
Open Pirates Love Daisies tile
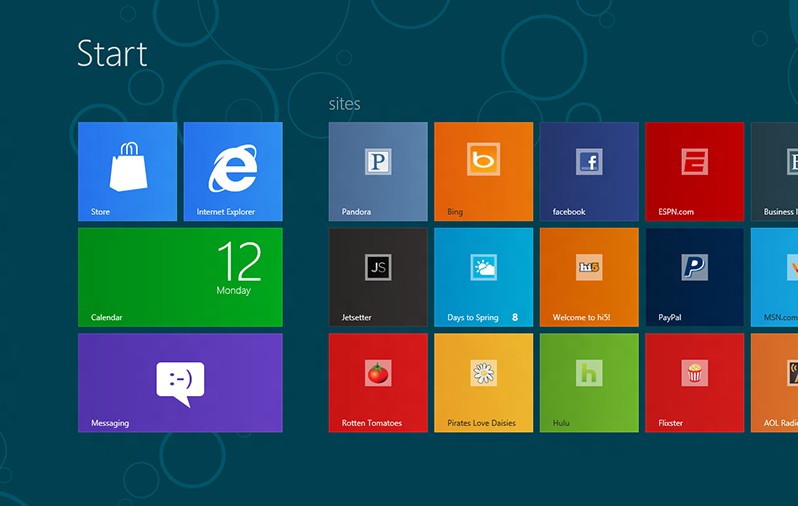pos(483,383)
